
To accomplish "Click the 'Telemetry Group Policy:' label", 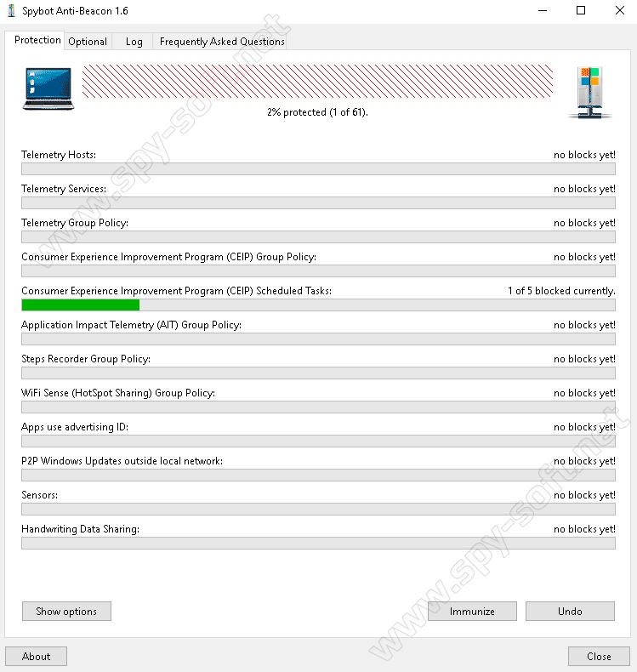I will [75, 223].
